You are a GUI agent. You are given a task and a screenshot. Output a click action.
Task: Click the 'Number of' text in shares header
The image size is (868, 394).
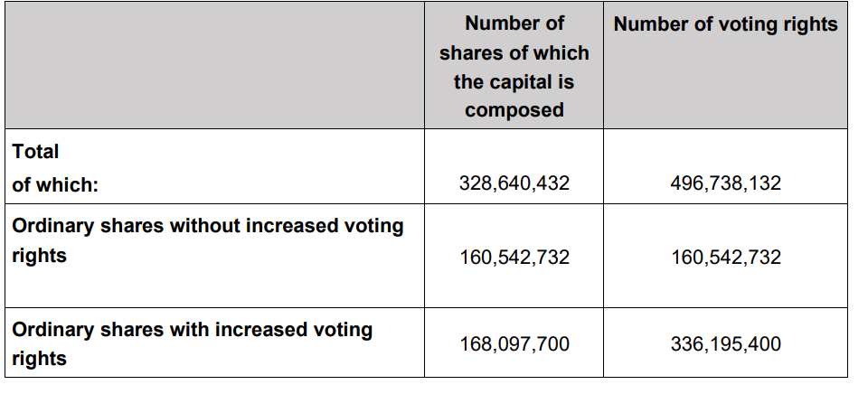coord(514,23)
